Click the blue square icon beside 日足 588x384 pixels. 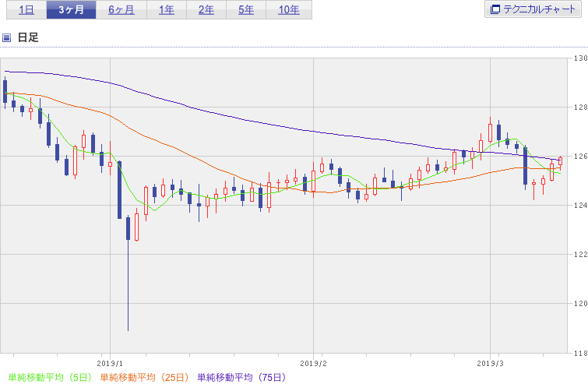coord(6,37)
